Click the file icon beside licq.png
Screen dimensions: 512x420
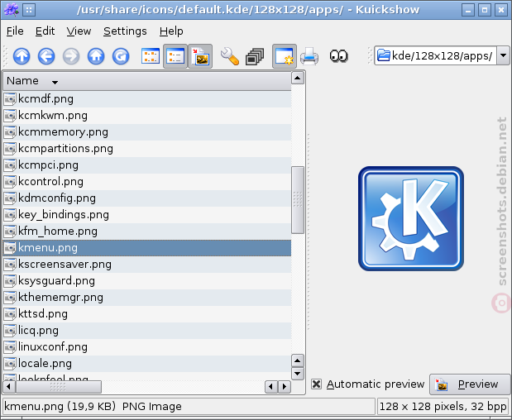tap(10, 331)
